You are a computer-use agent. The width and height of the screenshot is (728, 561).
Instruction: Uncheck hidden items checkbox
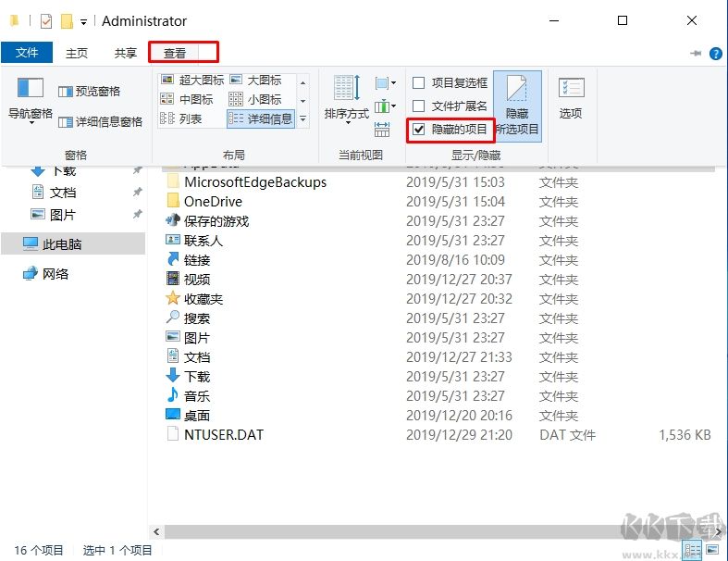click(x=419, y=130)
